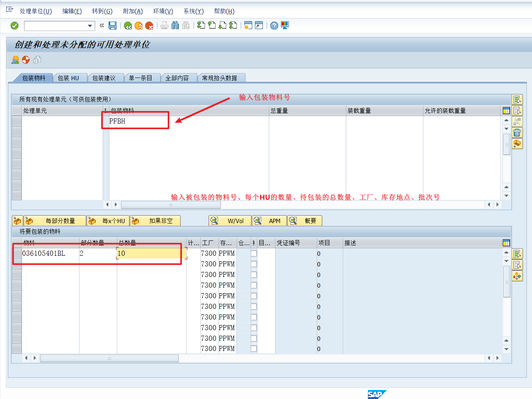Tick the checkbox in the third material row
The height and width of the screenshot is (399, 532).
254,275
